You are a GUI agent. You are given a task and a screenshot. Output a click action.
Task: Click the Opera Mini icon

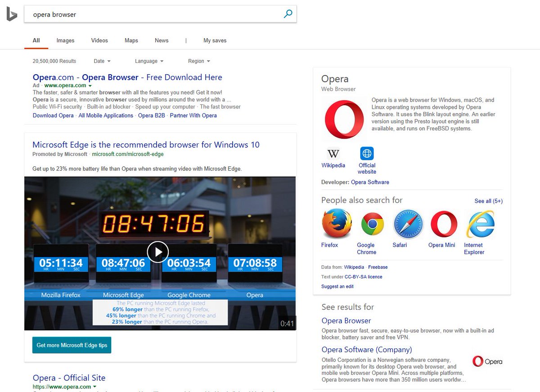click(444, 224)
